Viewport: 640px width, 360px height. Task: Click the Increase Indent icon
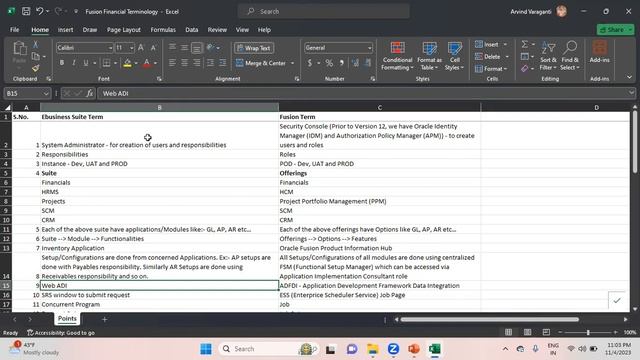(222, 63)
